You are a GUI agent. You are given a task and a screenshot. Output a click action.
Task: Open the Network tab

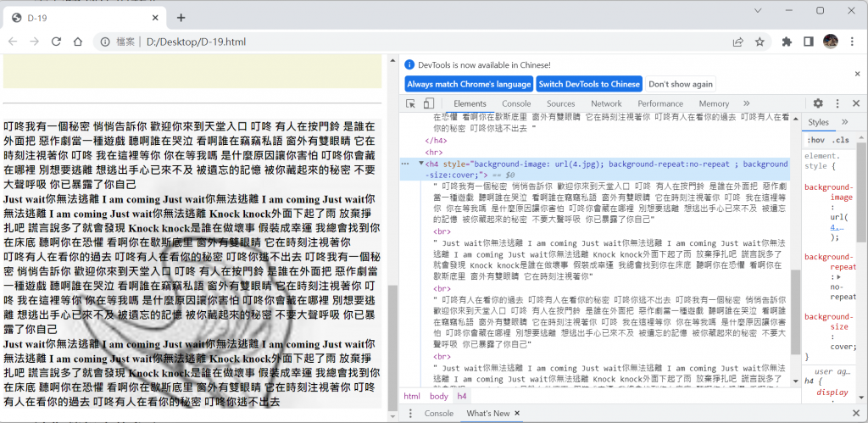(x=606, y=103)
